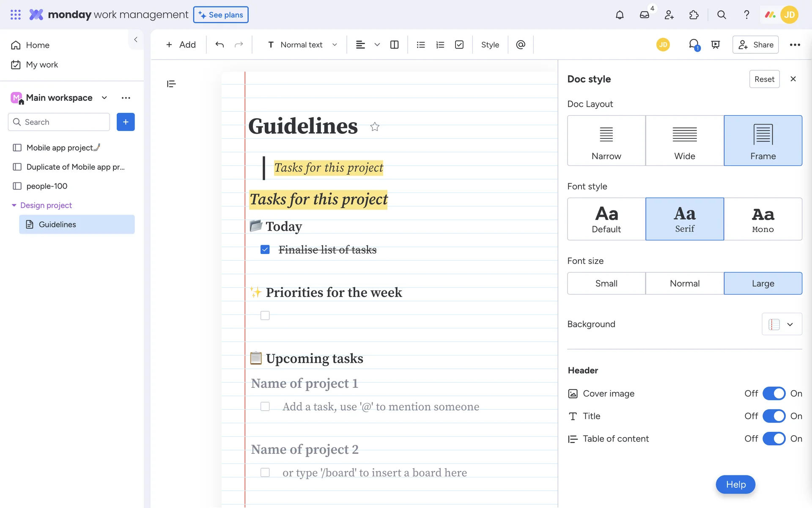
Task: Insert a bulleted list
Action: coord(420,44)
